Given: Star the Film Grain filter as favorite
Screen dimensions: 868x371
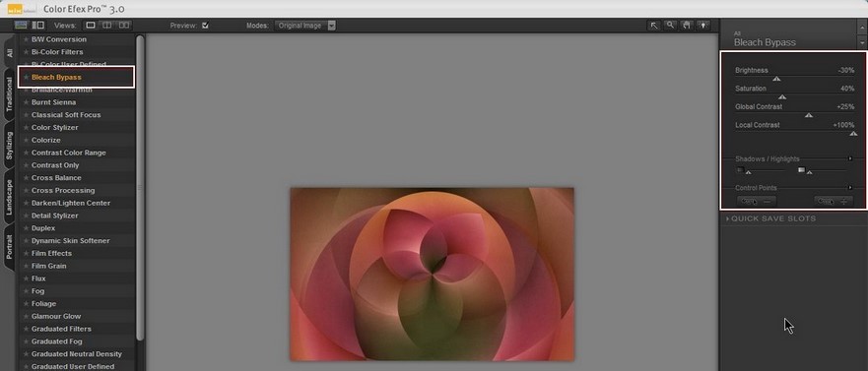Looking at the screenshot, I should pyautogui.click(x=26, y=266).
